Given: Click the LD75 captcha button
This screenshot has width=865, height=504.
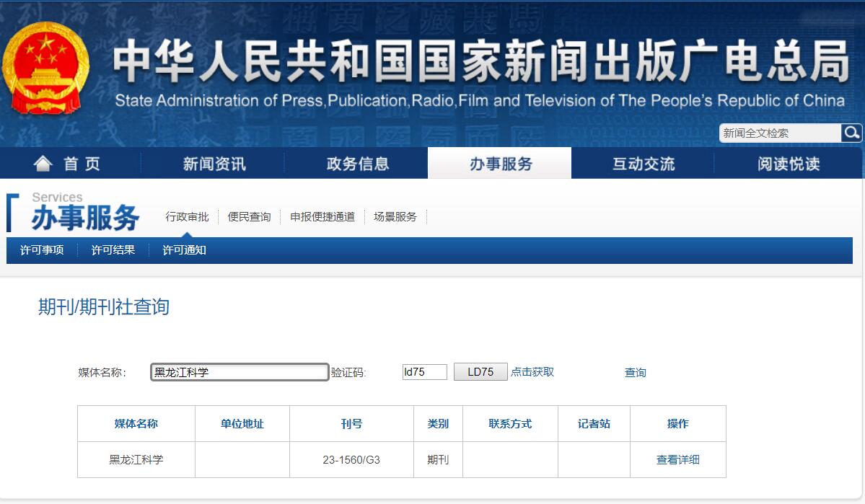Looking at the screenshot, I should (480, 372).
